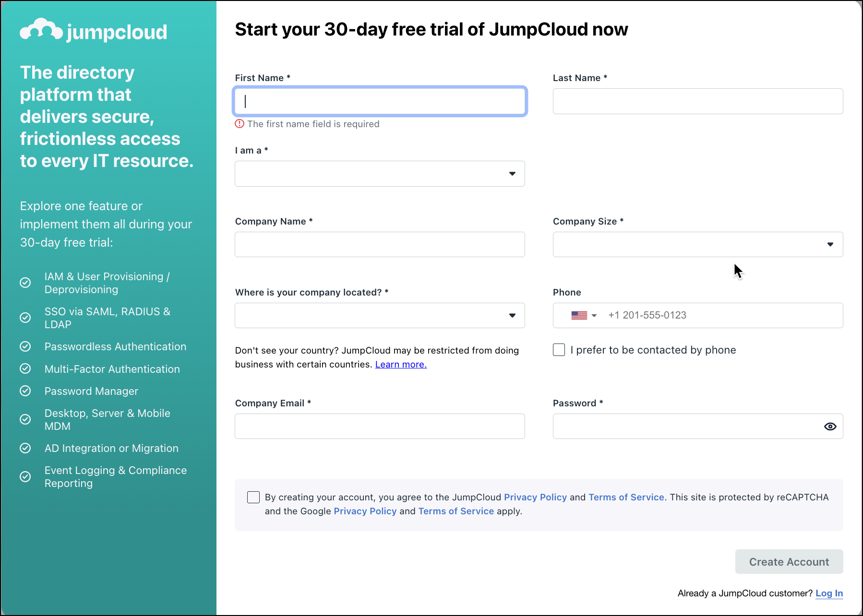Click the red error icon near first name warning

coord(239,124)
